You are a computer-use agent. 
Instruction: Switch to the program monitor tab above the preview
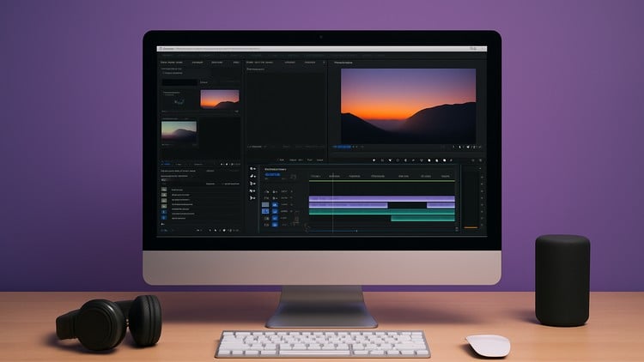point(344,63)
